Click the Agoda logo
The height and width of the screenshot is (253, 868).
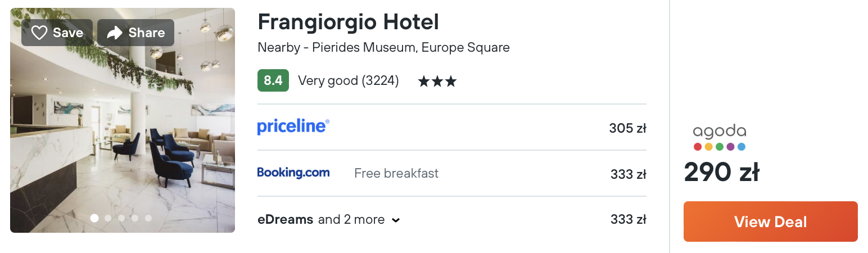719,138
